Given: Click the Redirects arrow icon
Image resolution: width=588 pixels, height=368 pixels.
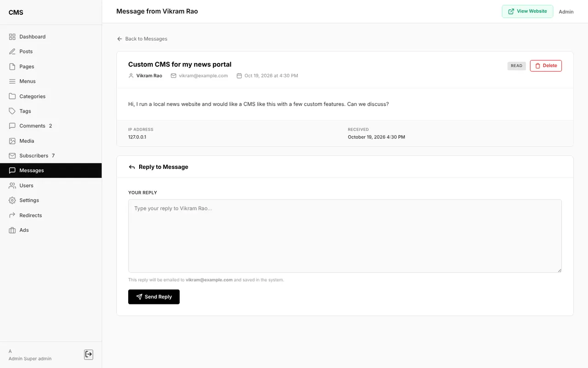Looking at the screenshot, I should pos(12,215).
